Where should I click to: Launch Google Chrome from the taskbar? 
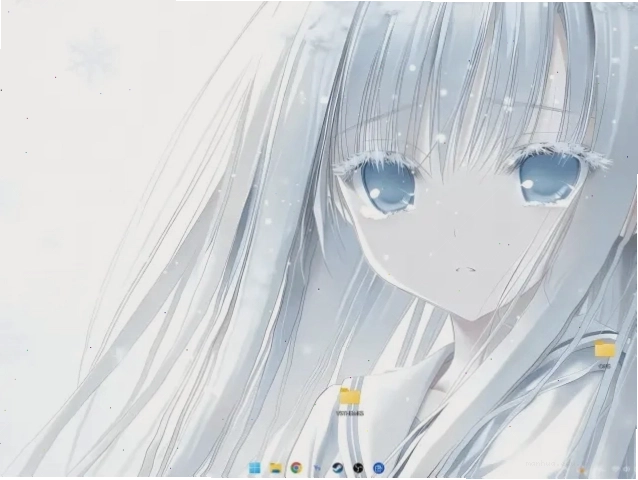pos(296,468)
